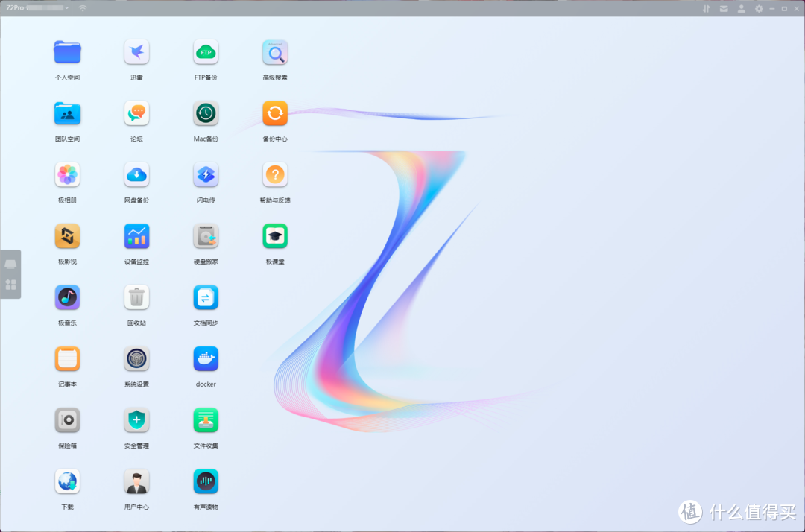The image size is (805, 532).
Task: Launch the docker app
Action: tap(206, 359)
